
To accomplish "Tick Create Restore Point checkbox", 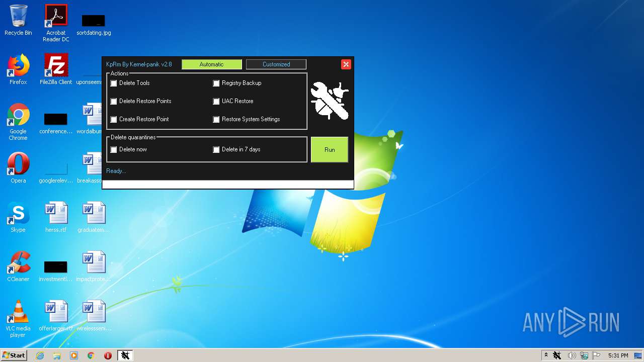I will 114,120.
